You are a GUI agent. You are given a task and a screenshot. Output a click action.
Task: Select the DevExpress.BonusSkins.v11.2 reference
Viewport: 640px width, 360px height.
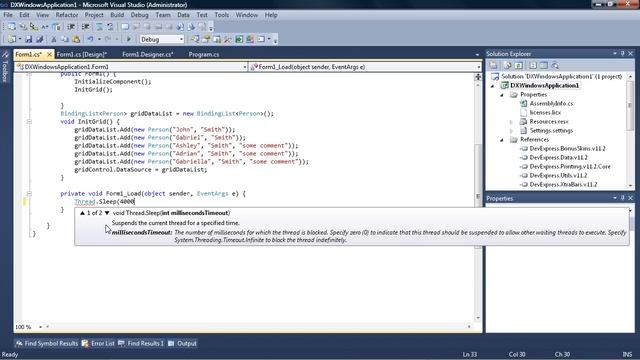pos(567,149)
